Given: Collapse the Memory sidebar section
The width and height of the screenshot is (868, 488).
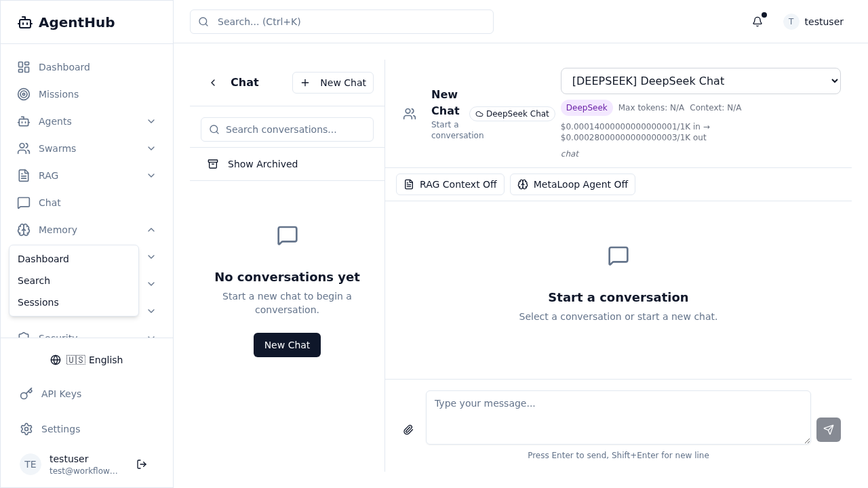Looking at the screenshot, I should (151, 230).
